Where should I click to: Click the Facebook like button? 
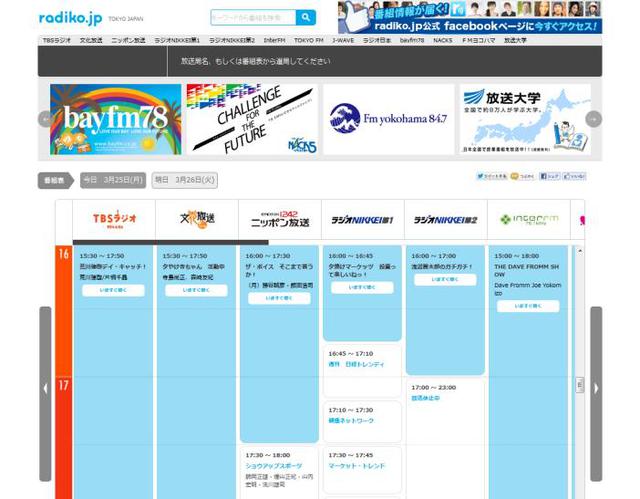point(574,176)
